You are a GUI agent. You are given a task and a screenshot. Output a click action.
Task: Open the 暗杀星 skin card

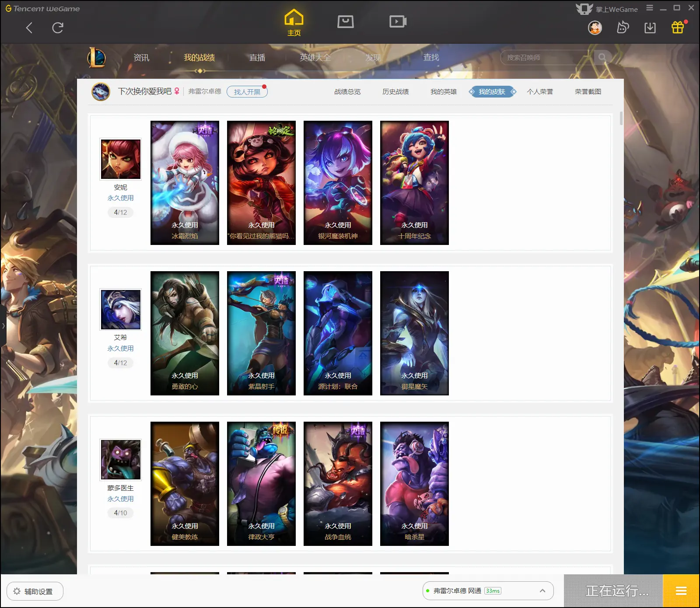click(x=414, y=484)
